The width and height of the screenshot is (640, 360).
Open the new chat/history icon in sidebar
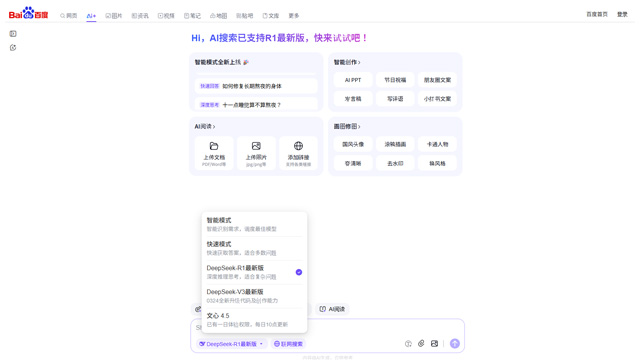click(x=13, y=48)
